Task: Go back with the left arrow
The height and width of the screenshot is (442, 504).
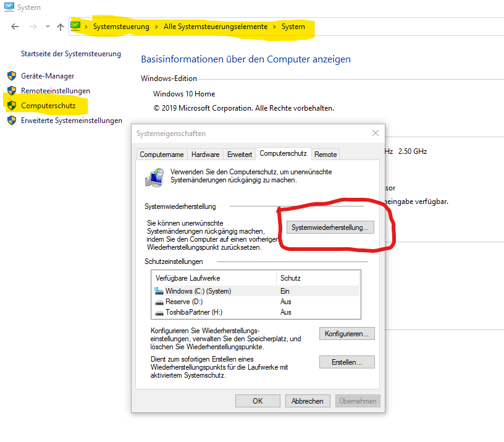Action: click(x=15, y=27)
